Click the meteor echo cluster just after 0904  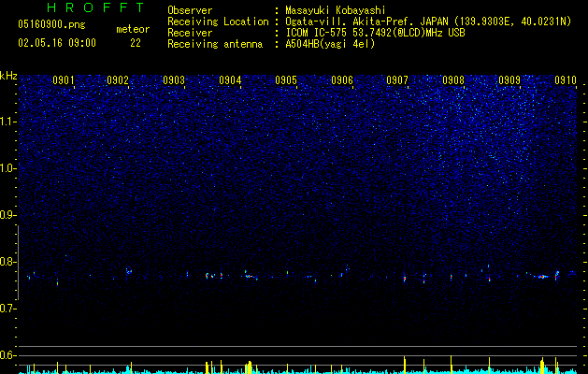point(251,276)
